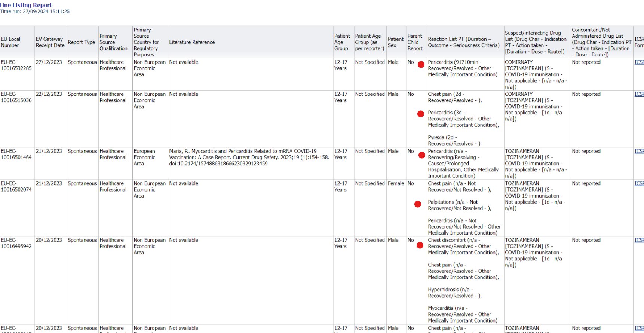This screenshot has height=333, width=644.
Task: Select the "EU Local Number" column header
Action: coord(17,42)
